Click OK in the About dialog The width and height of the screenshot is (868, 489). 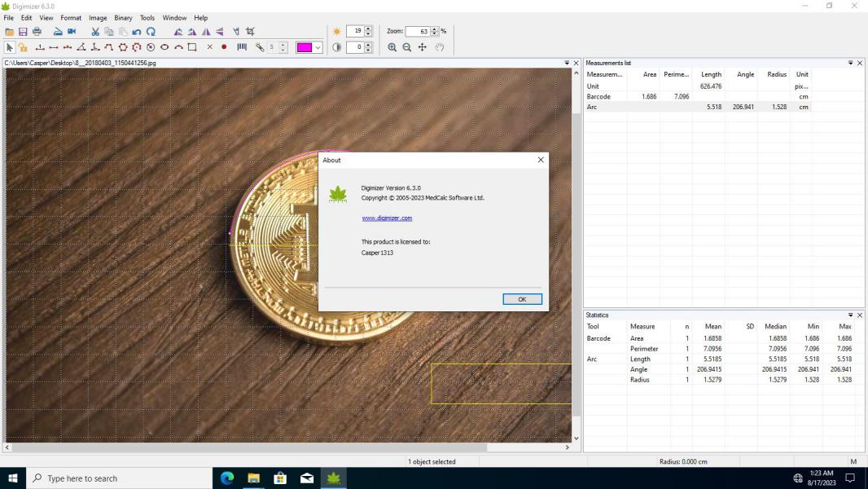point(522,299)
